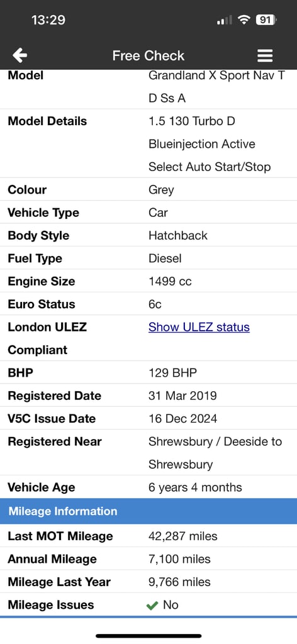
Task: Select the Mileage Information section header
Action: click(148, 511)
